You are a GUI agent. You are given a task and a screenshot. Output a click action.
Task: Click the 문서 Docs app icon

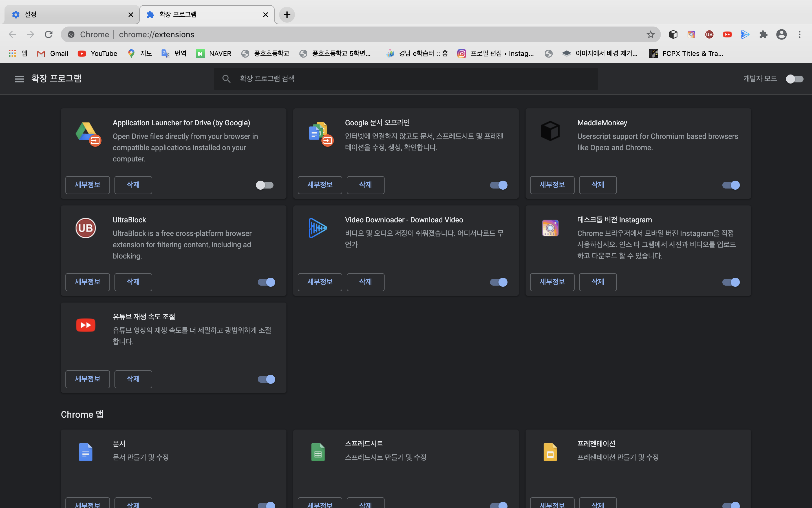click(85, 452)
